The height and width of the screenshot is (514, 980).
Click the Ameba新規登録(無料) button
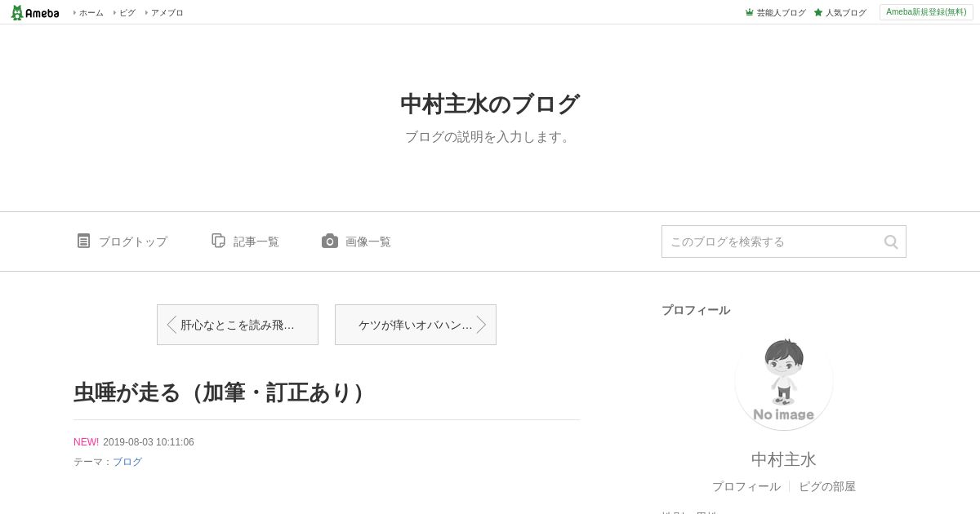(926, 12)
